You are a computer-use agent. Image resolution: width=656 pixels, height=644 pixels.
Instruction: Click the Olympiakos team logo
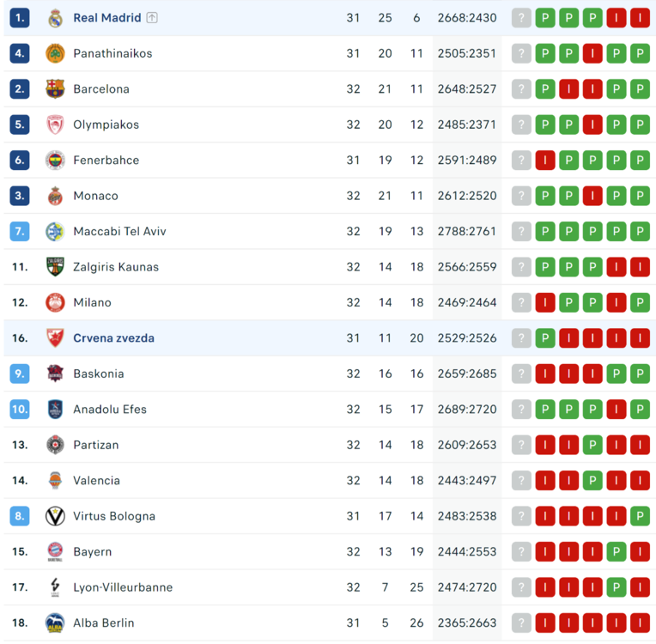click(x=55, y=125)
